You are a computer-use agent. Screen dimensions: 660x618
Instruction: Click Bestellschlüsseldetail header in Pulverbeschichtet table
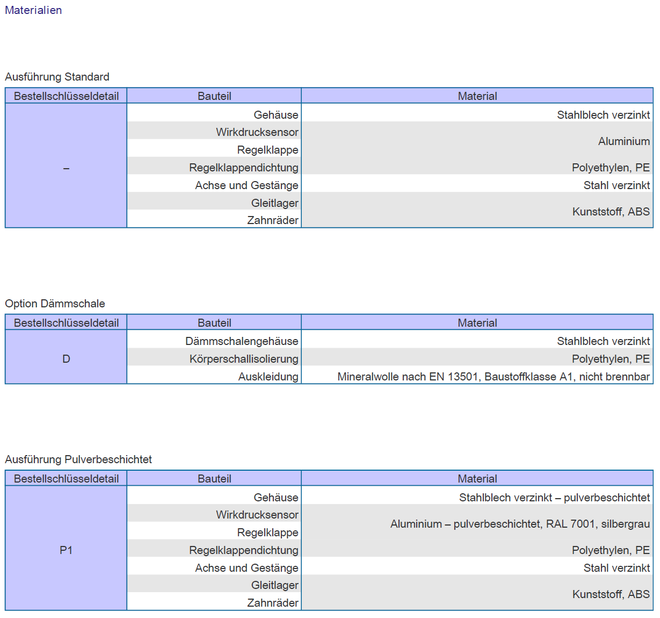pos(66,479)
